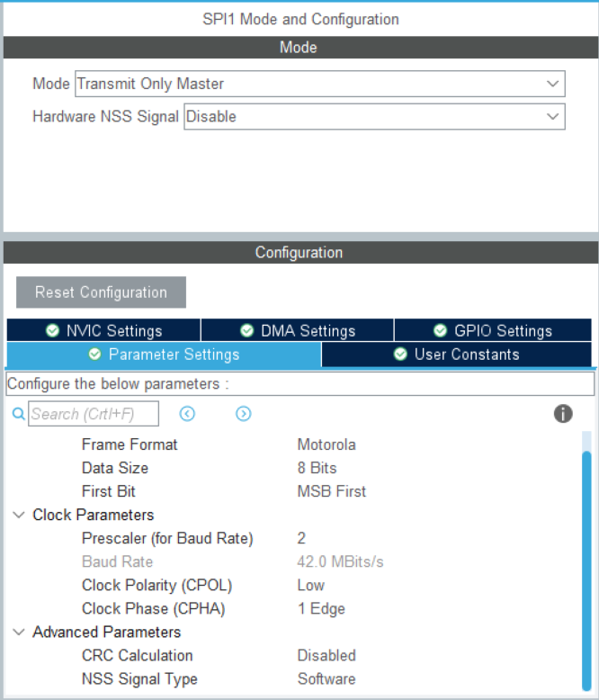
Task: Click the search magnifier icon
Action: pyautogui.click(x=18, y=414)
